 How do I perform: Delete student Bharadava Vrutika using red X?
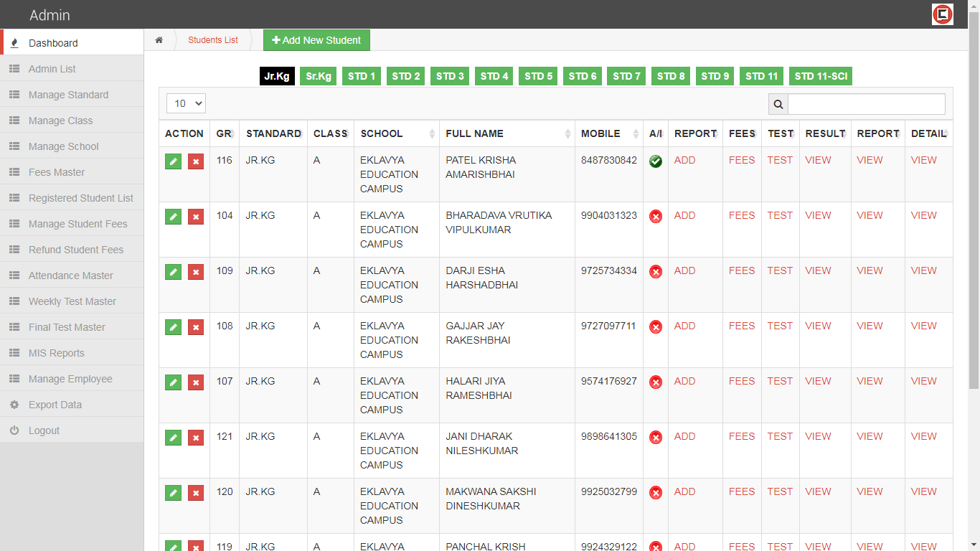196,217
